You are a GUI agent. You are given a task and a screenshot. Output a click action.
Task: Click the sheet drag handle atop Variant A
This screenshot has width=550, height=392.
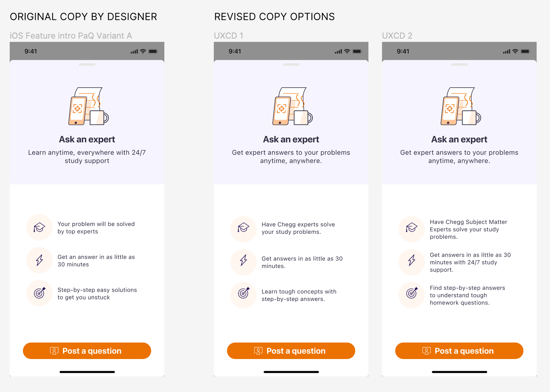(x=87, y=64)
